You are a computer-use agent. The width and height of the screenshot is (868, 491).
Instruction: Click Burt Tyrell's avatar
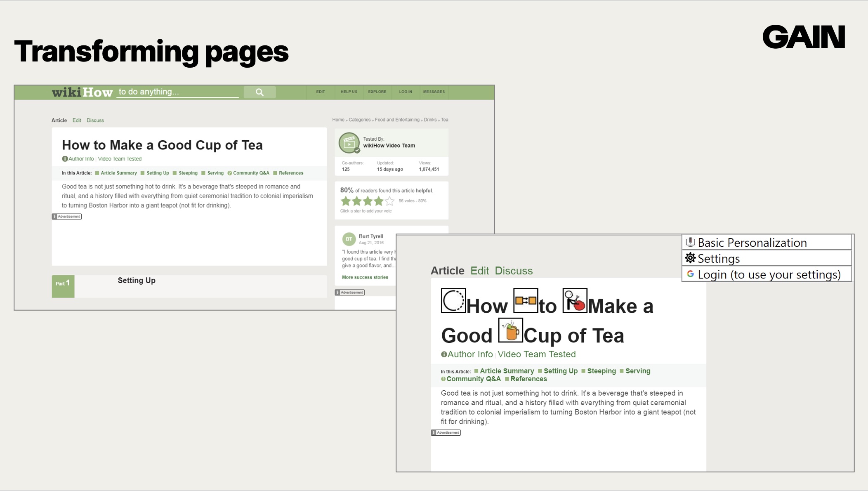349,239
